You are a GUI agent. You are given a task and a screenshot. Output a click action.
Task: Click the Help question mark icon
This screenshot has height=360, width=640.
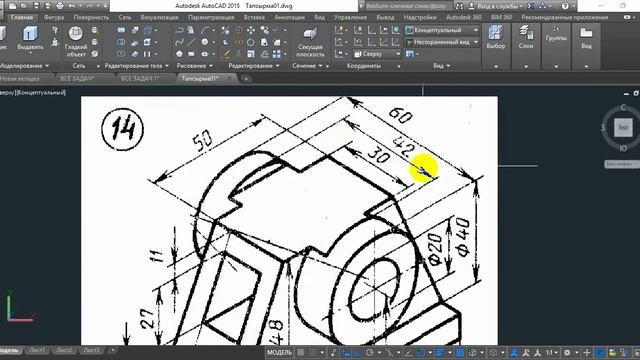[x=565, y=6]
